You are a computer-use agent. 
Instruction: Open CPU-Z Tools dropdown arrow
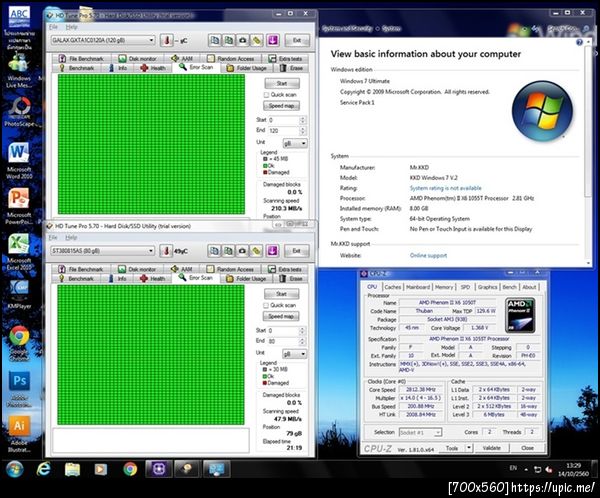469,447
